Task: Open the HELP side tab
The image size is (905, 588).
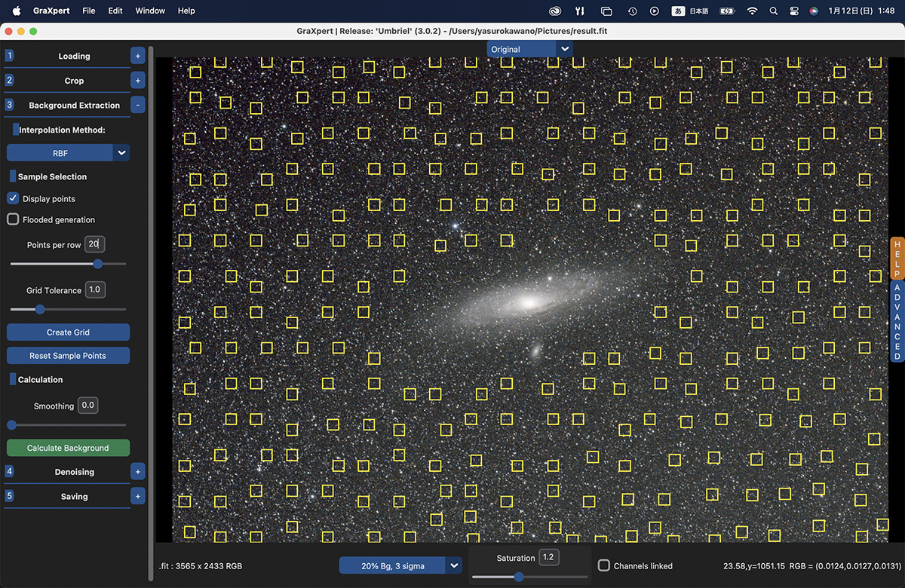Action: click(897, 259)
